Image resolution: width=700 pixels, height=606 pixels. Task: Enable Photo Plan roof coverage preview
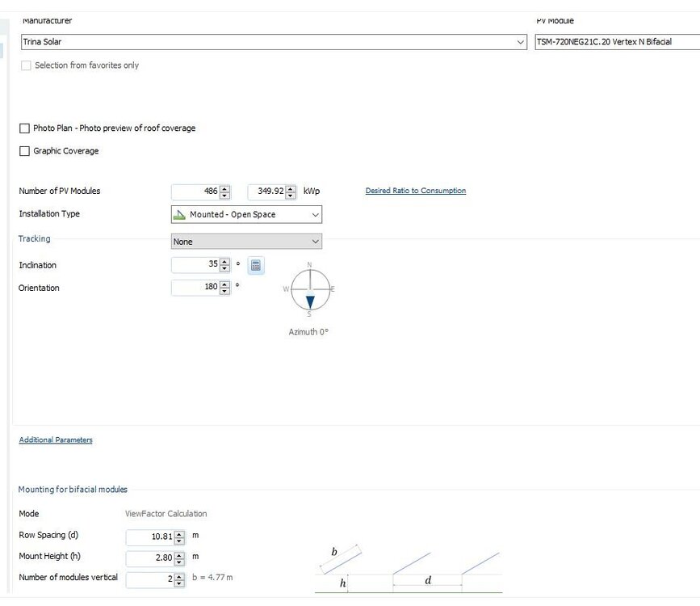coord(24,128)
